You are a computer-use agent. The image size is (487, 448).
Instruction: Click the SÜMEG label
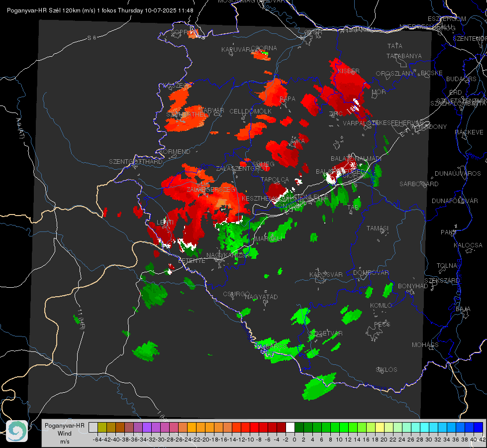263,164
